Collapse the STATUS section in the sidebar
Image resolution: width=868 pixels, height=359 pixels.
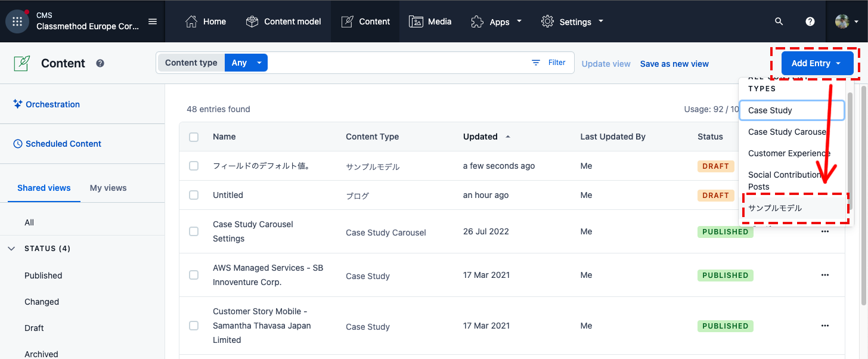point(11,248)
